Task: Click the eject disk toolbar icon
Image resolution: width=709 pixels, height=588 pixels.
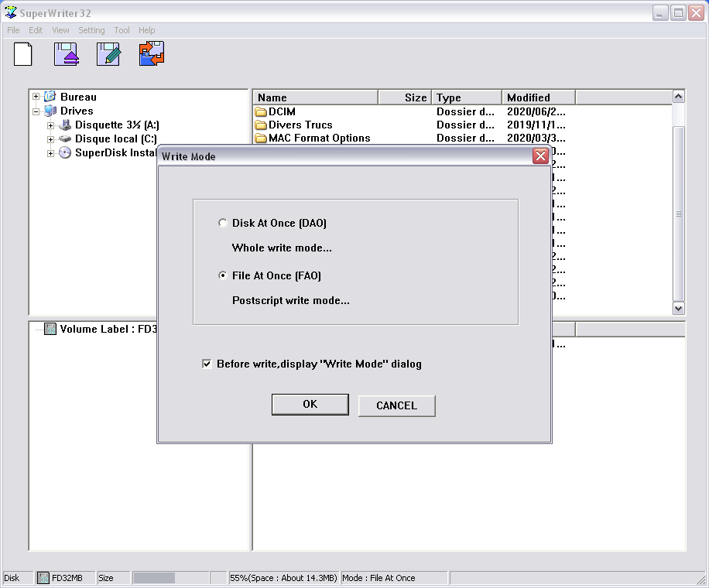Action: tap(67, 54)
